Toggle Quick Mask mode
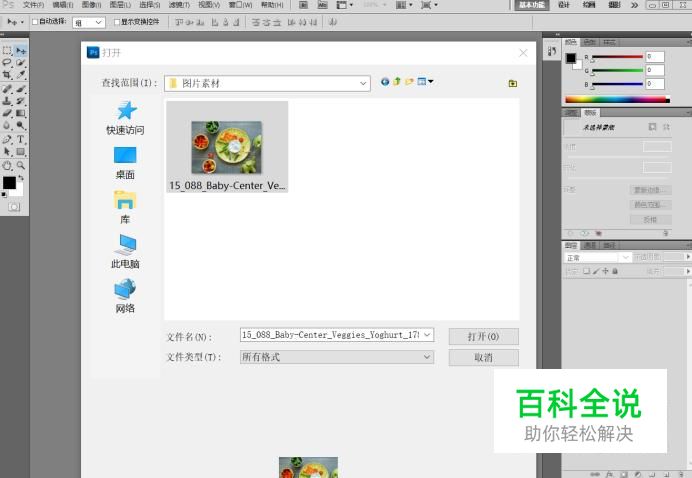The width and height of the screenshot is (692, 478). click(x=14, y=207)
